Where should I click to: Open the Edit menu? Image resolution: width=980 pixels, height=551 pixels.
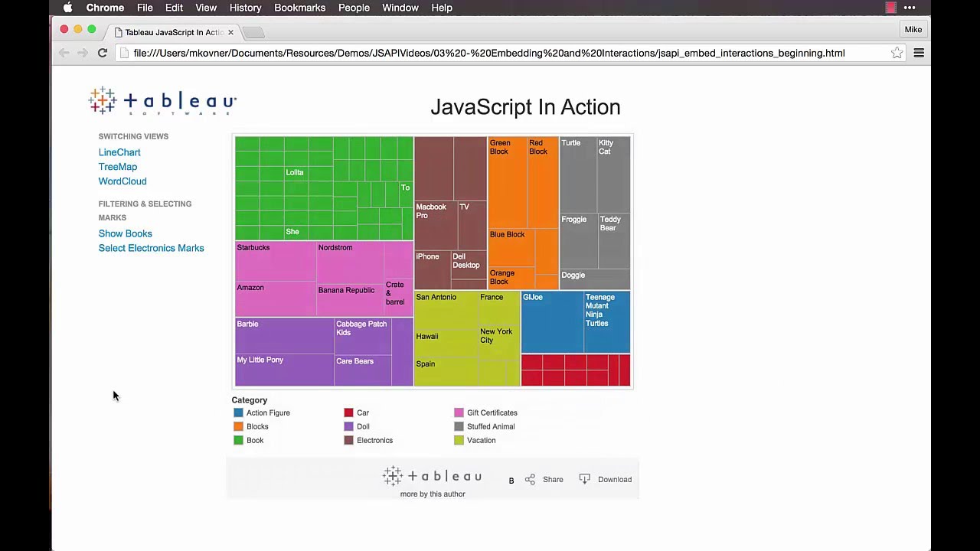click(174, 8)
